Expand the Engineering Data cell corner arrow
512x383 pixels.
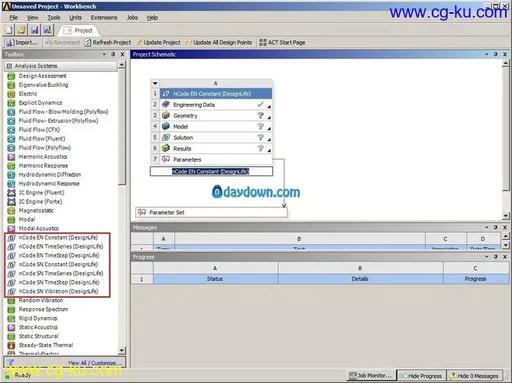[x=269, y=107]
